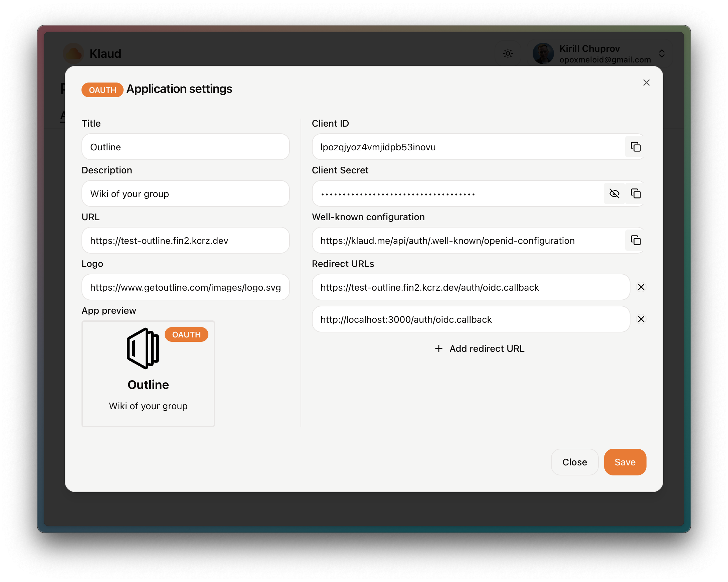This screenshot has width=728, height=582.
Task: Add a new redirect URL
Action: click(x=479, y=348)
